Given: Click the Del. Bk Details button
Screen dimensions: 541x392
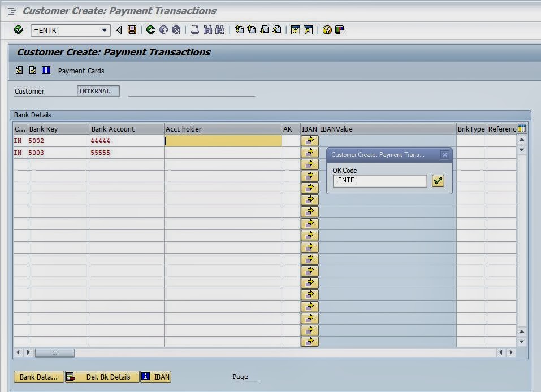Looking at the screenshot, I should tap(102, 377).
